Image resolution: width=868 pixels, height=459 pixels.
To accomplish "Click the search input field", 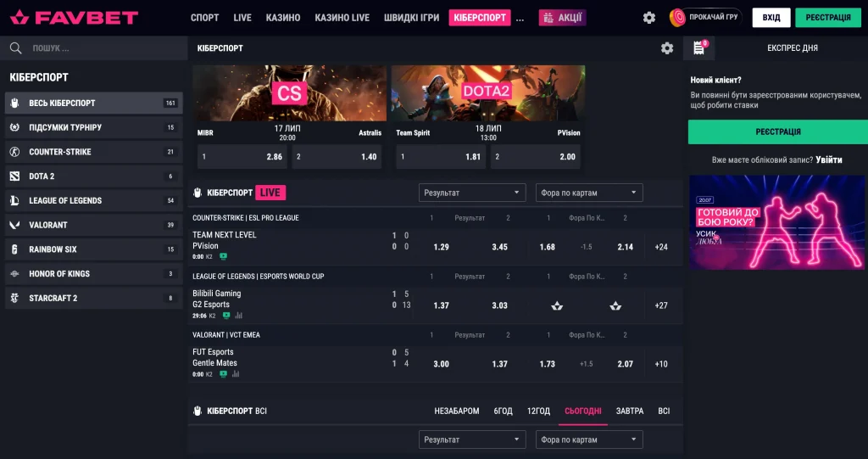I will coord(94,48).
